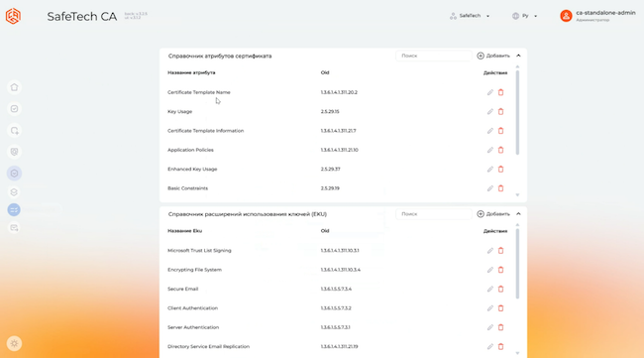
Task: Open the blue settings sliders sidebar icon
Action: [x=14, y=209]
